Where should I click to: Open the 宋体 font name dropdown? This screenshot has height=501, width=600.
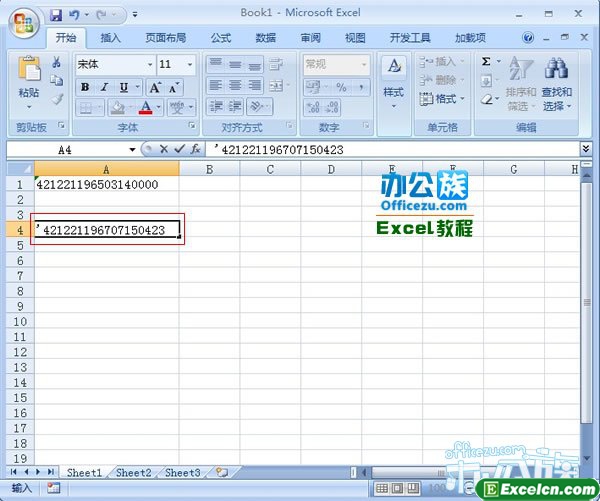150,64
